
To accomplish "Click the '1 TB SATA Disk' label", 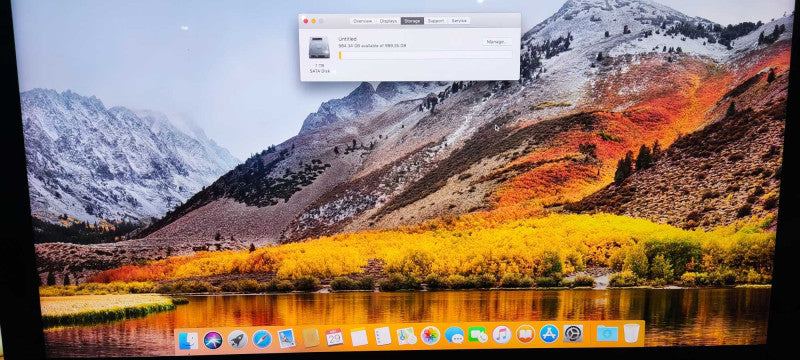I will pyautogui.click(x=319, y=68).
